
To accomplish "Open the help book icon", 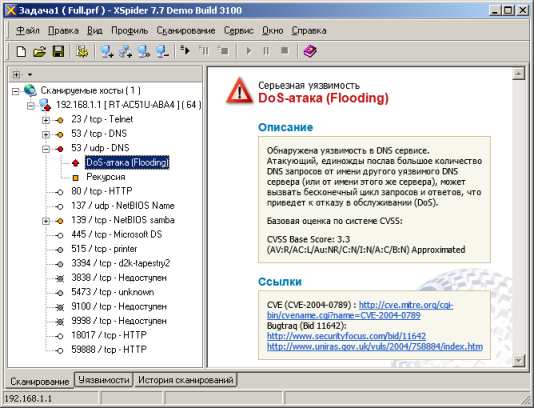I will (310, 51).
